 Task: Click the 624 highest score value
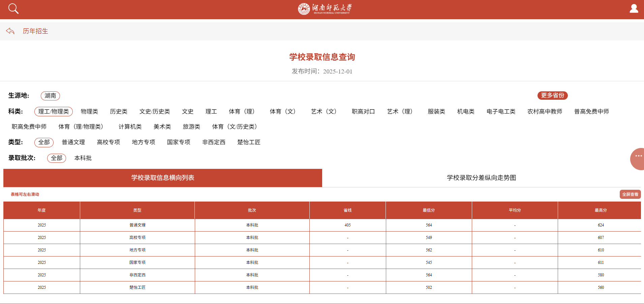pyautogui.click(x=601, y=225)
